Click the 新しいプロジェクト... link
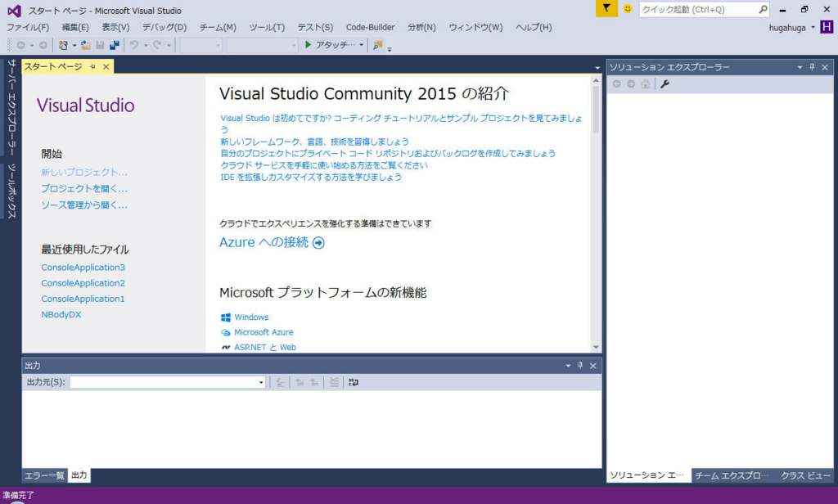Image resolution: width=838 pixels, height=504 pixels. coord(84,172)
